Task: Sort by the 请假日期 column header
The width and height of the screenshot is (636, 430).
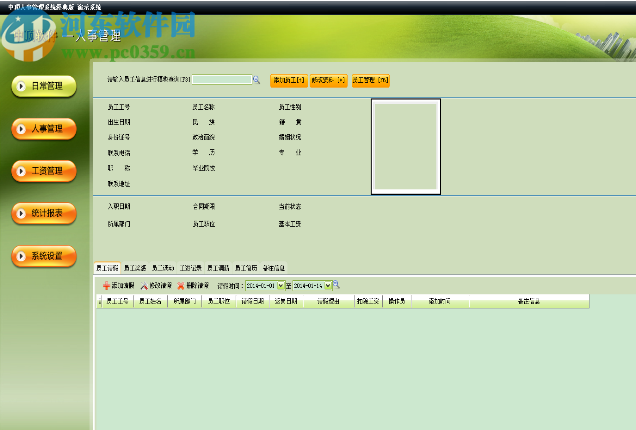Action: 253,301
